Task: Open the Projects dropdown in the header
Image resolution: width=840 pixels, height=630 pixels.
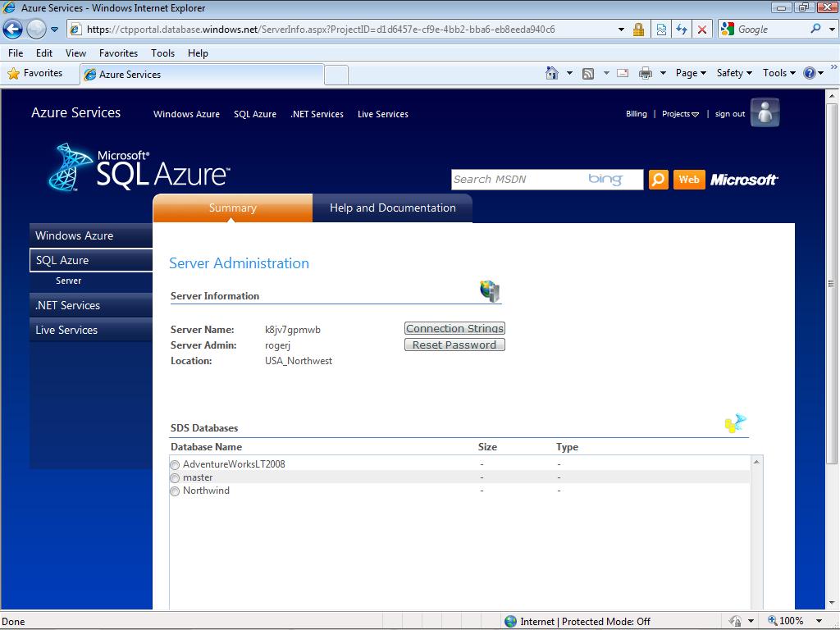Action: 680,114
